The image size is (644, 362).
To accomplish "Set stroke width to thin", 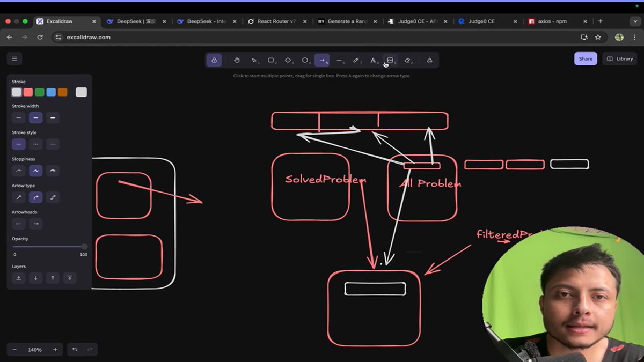I will [19, 117].
